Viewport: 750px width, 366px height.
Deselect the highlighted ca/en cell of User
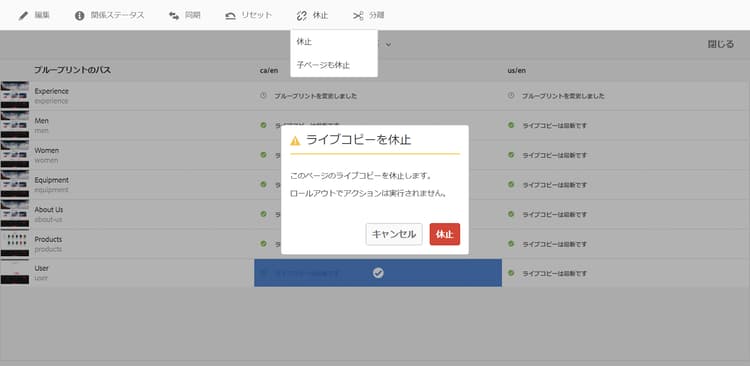(378, 273)
